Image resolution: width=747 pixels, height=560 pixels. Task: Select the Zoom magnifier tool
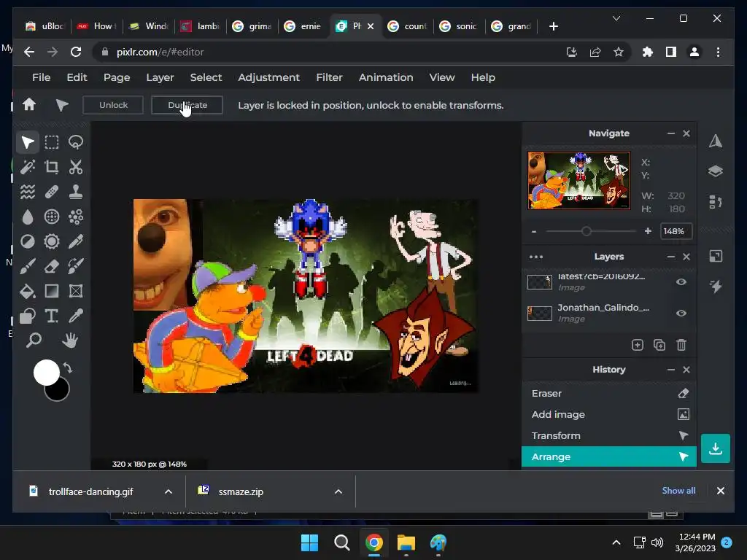coord(34,340)
